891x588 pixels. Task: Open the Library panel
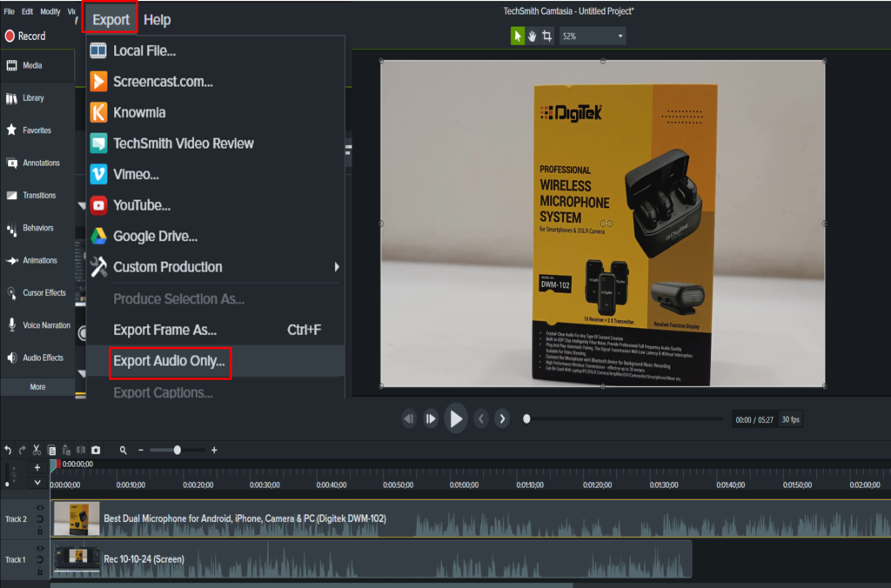coord(37,97)
